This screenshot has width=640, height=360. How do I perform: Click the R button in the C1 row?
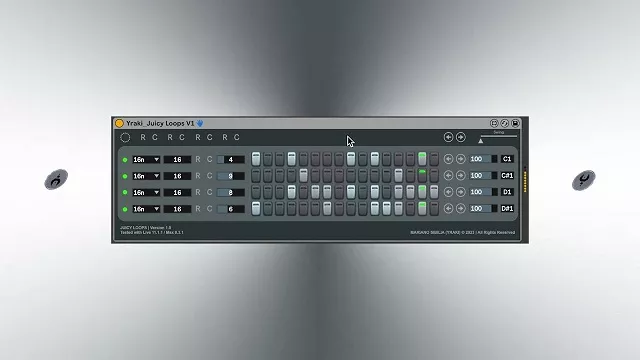pyautogui.click(x=198, y=159)
